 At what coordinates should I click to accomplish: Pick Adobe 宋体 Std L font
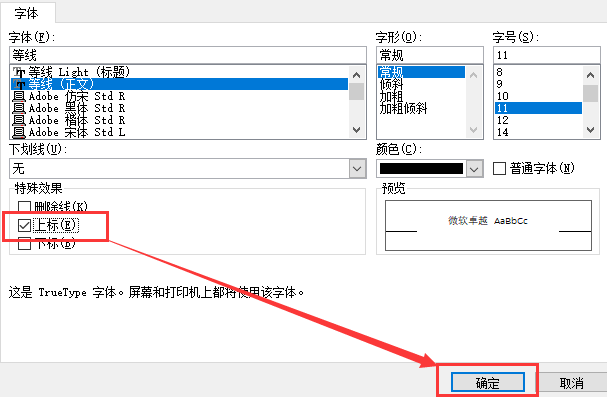tap(179, 132)
